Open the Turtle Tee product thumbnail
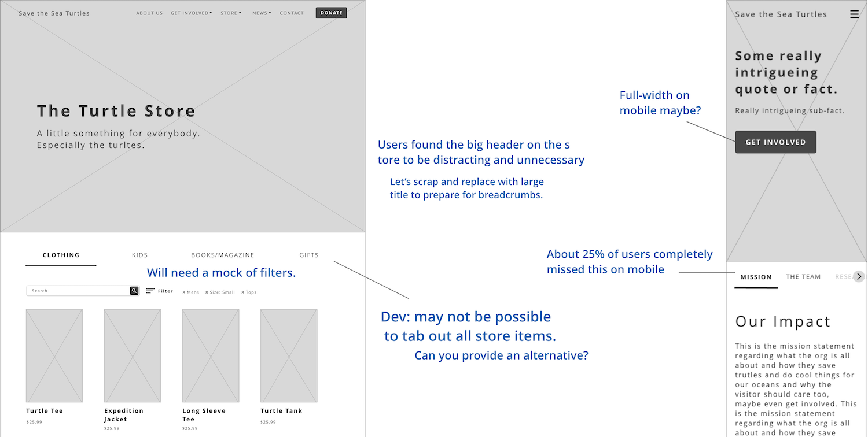Image resolution: width=868 pixels, height=437 pixels. click(x=54, y=355)
